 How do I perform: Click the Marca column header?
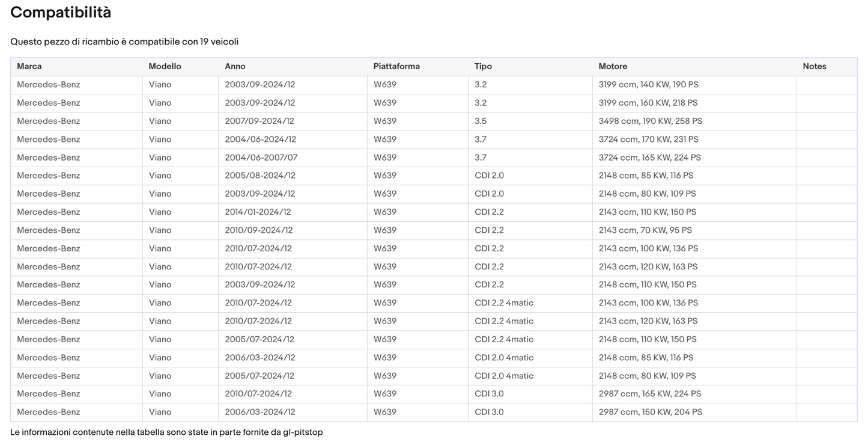[x=29, y=67]
